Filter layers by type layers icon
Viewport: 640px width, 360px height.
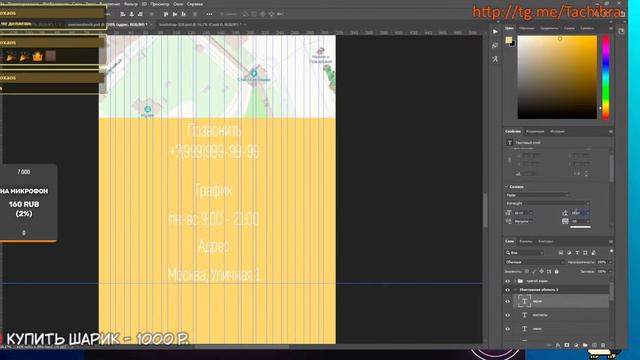577,253
